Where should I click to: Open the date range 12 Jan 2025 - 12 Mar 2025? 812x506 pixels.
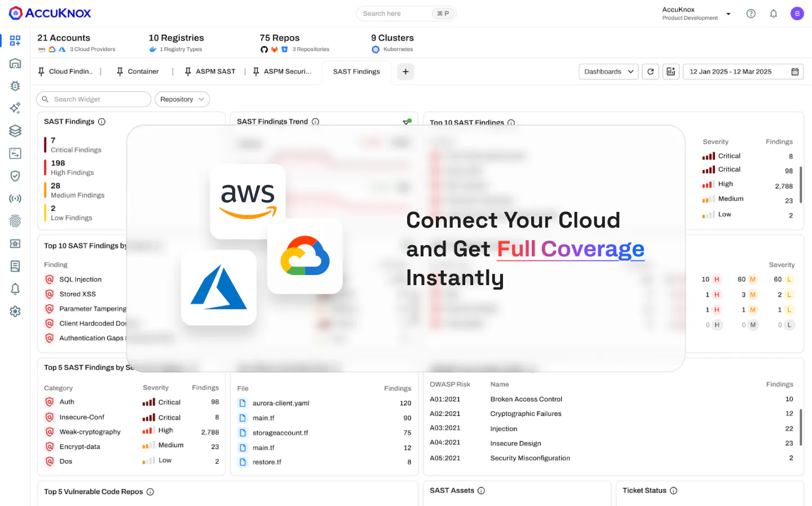743,72
